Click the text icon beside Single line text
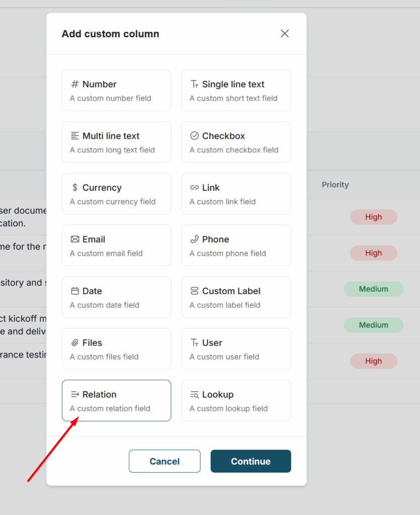The height and width of the screenshot is (515, 420). [195, 84]
